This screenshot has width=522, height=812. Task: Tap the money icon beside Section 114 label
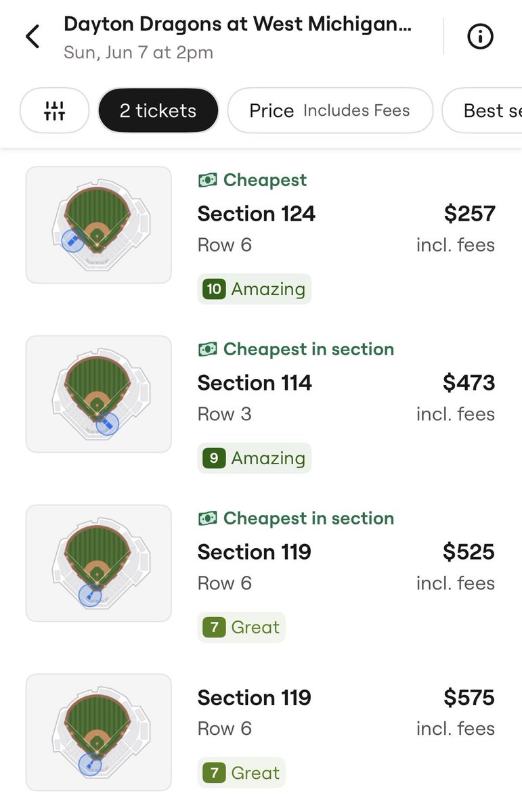208,349
